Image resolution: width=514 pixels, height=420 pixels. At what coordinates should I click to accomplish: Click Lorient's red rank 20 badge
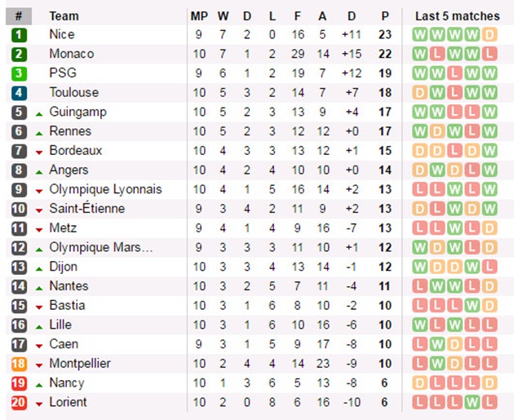coord(19,402)
